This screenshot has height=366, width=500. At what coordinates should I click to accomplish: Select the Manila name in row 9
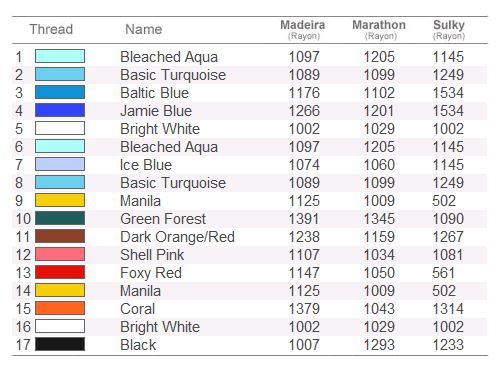click(x=140, y=201)
